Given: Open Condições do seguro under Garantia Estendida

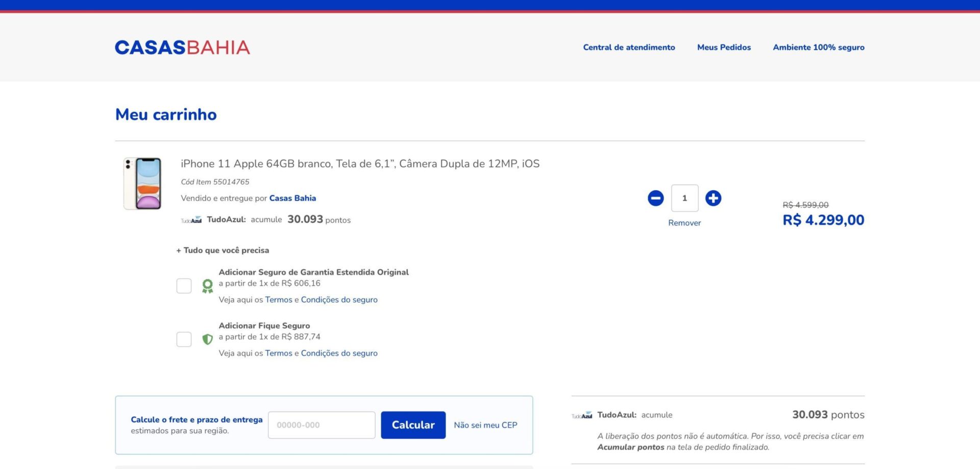Looking at the screenshot, I should pos(339,300).
